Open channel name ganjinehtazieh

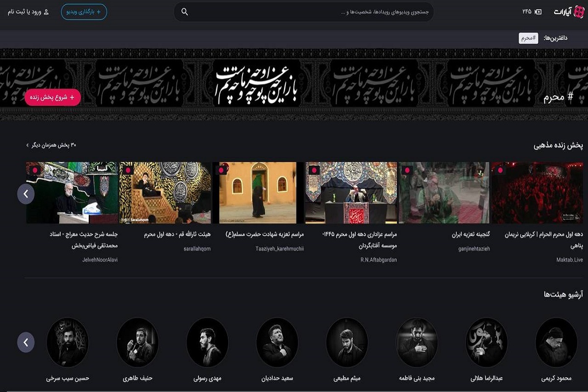click(474, 249)
